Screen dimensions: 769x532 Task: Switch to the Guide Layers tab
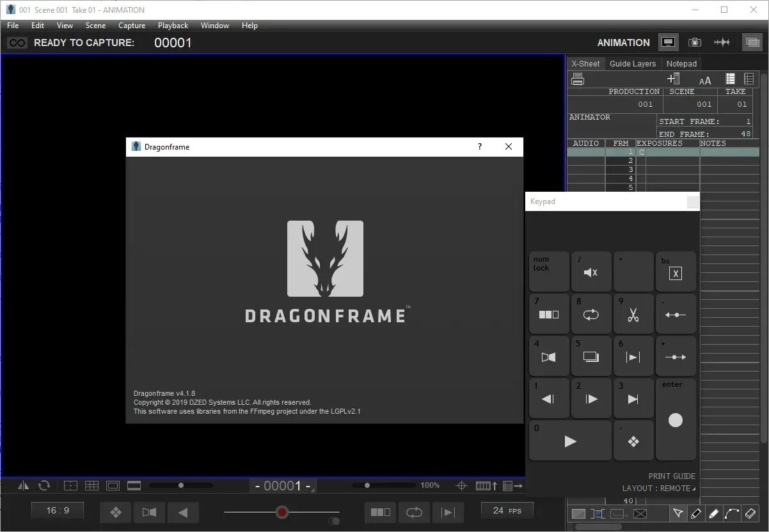pyautogui.click(x=632, y=63)
